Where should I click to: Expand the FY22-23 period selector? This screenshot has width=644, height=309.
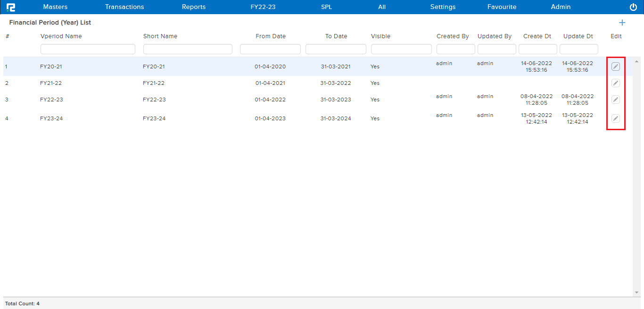[x=263, y=7]
